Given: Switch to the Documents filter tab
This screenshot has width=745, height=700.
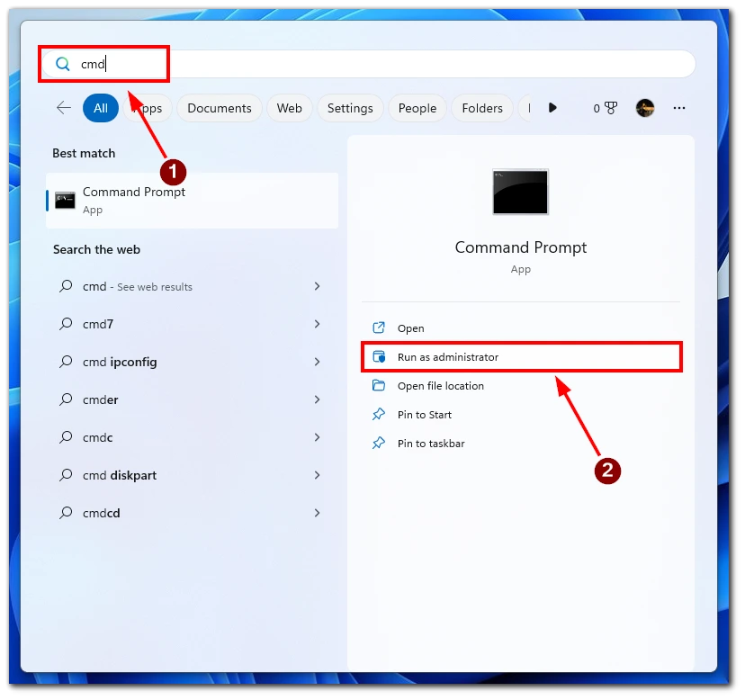Looking at the screenshot, I should pyautogui.click(x=219, y=108).
